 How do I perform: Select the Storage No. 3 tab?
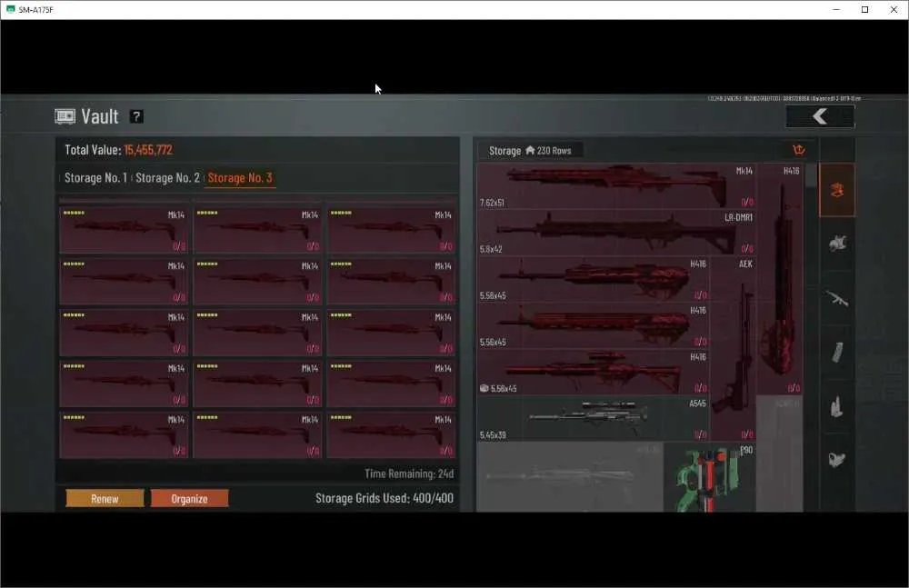point(240,178)
